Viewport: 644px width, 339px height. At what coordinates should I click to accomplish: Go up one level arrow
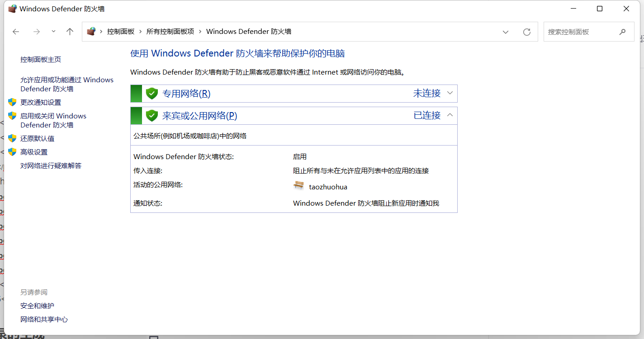pos(70,32)
